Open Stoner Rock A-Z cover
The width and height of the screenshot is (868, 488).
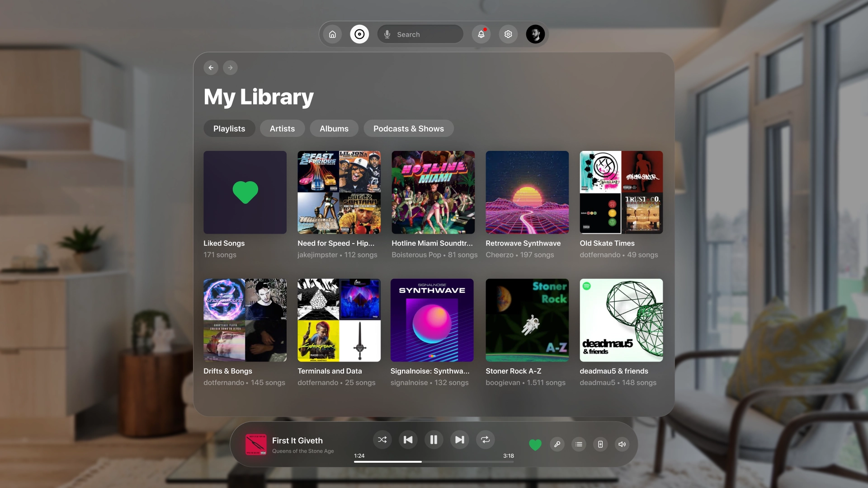527,320
